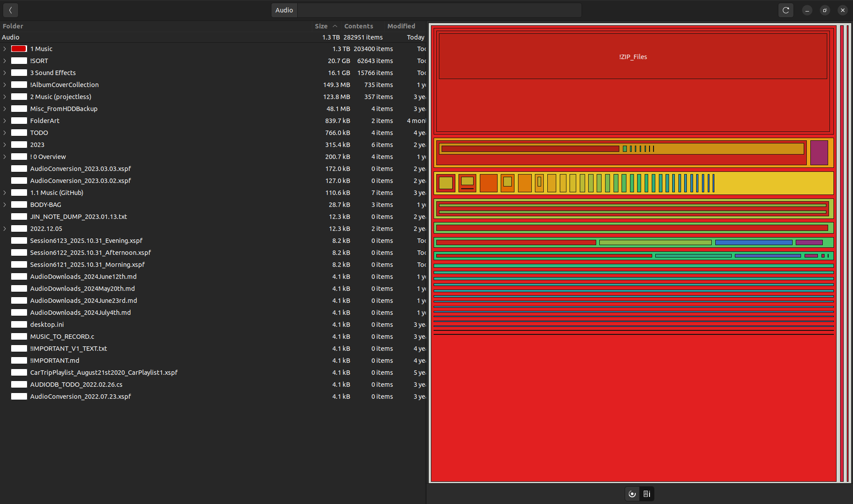
Task: Select the desktop.ini file row
Action: [x=47, y=325]
